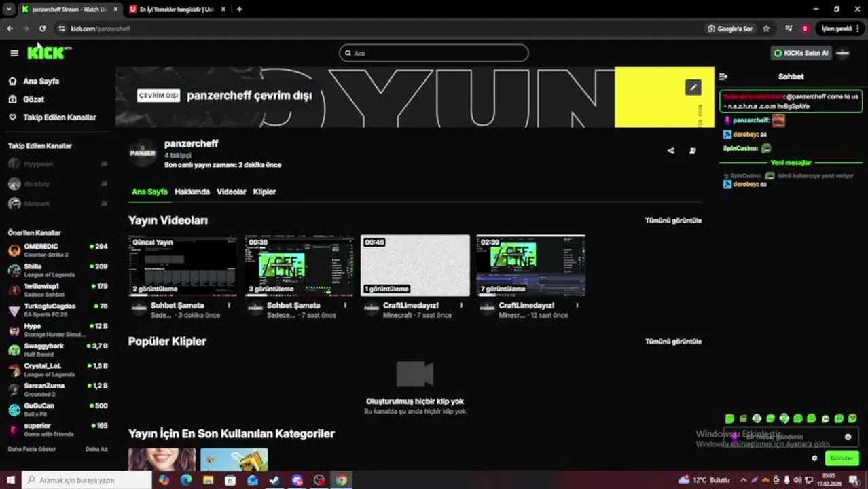Open options menu for Sohbet Şamata 7 saat önce
This screenshot has height=489, width=868.
coord(345,306)
